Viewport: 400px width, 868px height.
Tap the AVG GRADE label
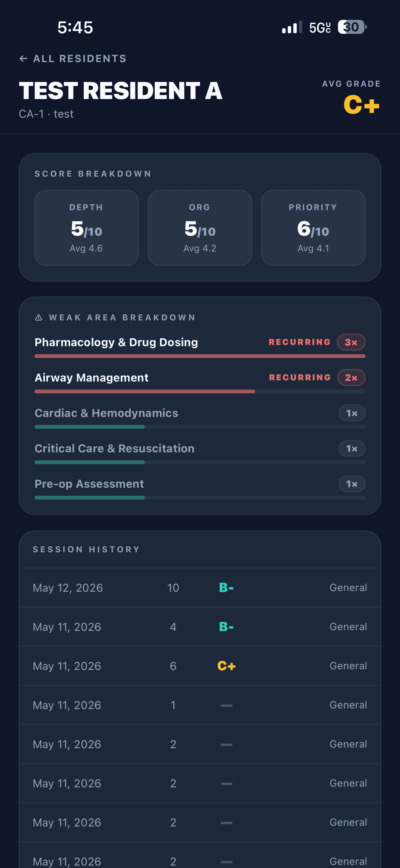click(x=351, y=84)
